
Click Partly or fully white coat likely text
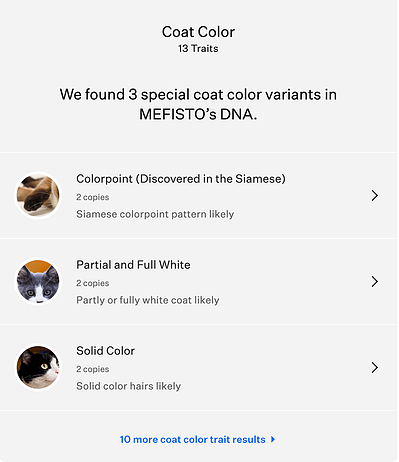coord(148,300)
